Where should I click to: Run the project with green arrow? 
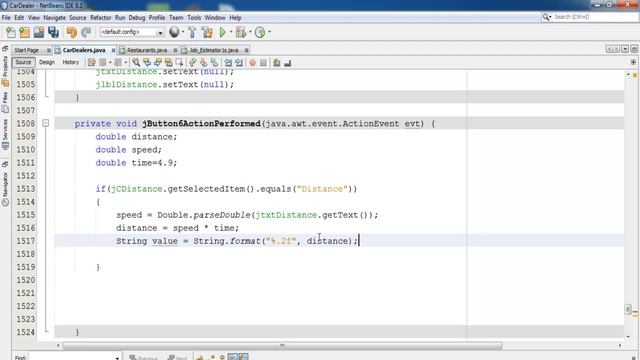pos(223,32)
